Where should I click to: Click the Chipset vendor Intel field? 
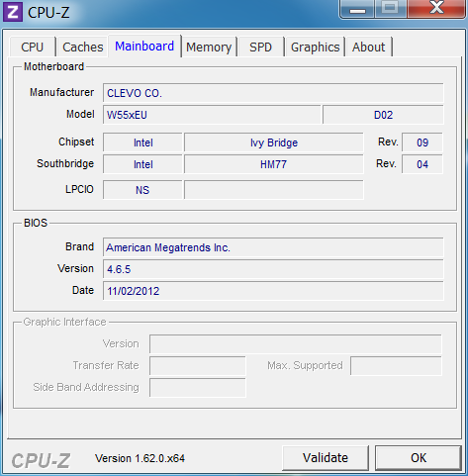pyautogui.click(x=142, y=143)
